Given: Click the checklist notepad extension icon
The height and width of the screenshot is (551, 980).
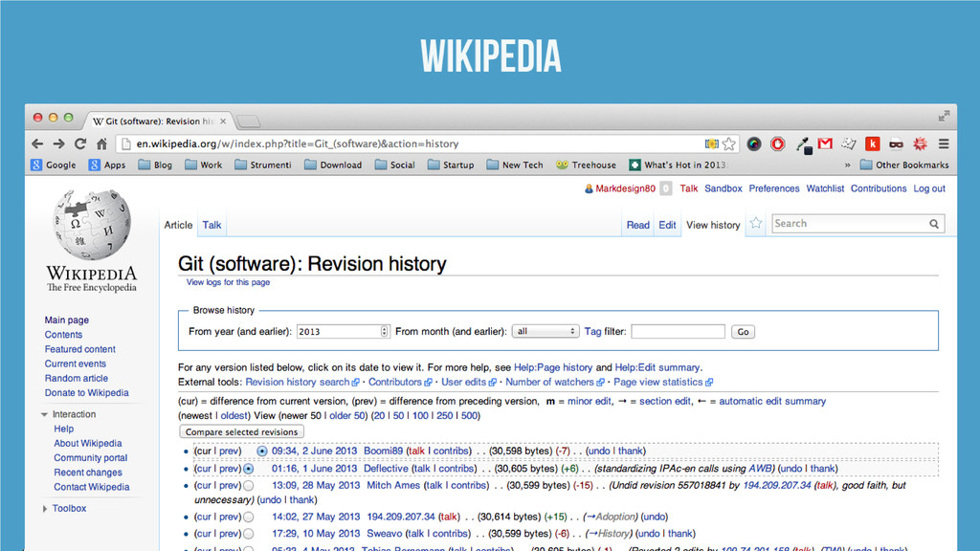Looking at the screenshot, I should [x=848, y=143].
